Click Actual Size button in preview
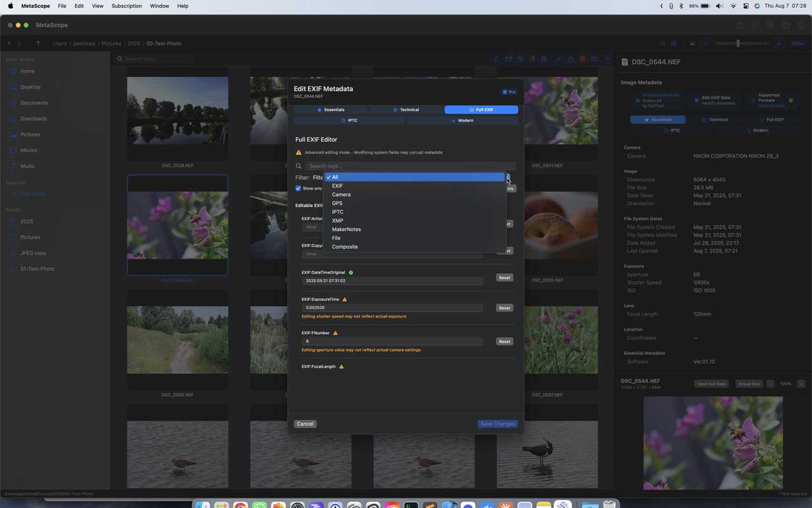812x508 pixels. click(x=749, y=384)
